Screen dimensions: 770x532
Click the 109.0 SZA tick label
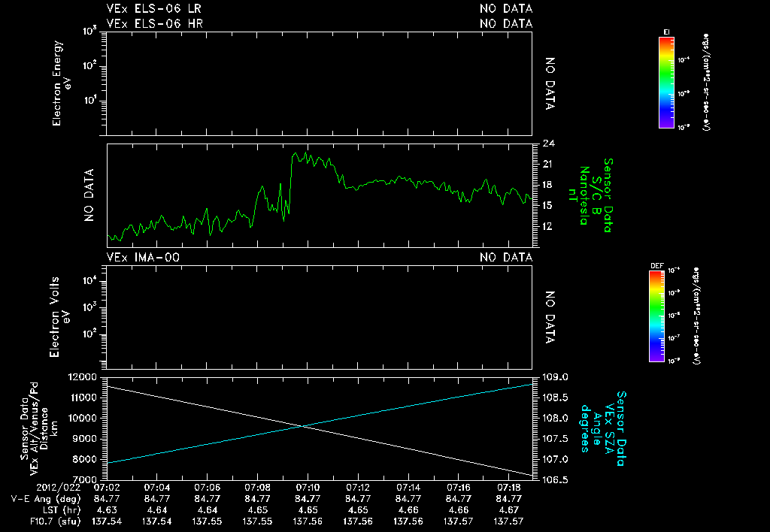coord(555,377)
